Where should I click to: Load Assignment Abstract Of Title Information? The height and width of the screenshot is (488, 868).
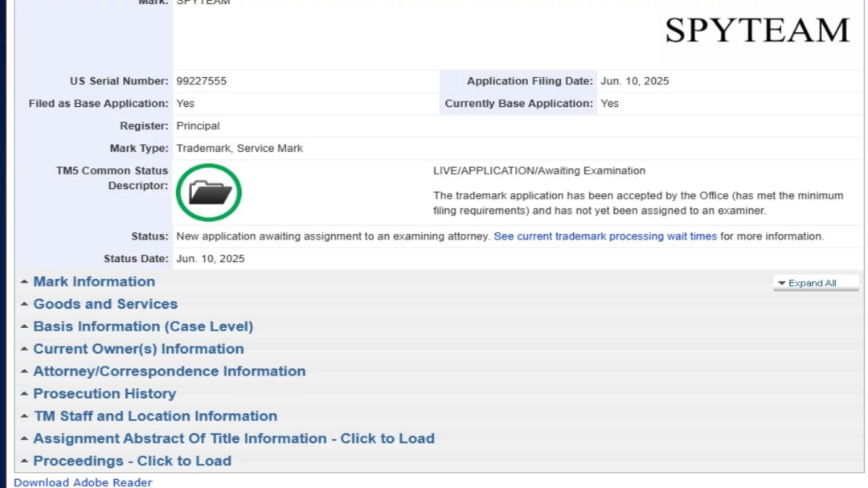[233, 439]
